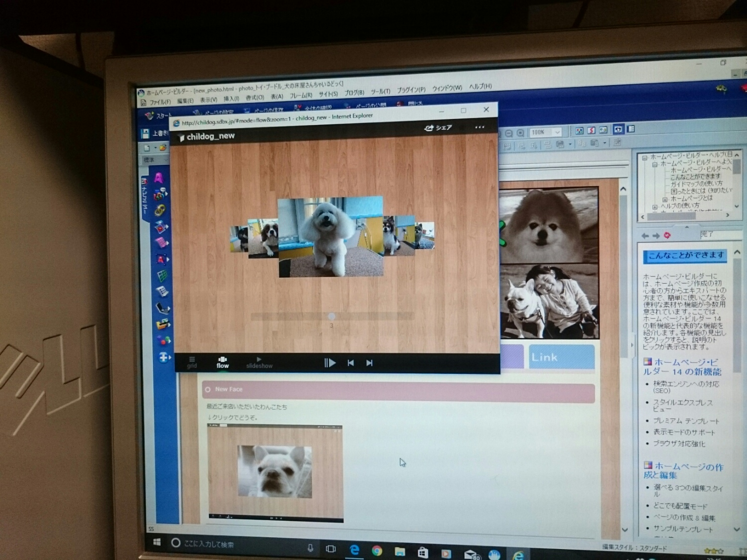Select ガイドマップの使い方 in help tree
This screenshot has width=747, height=560.
click(696, 183)
